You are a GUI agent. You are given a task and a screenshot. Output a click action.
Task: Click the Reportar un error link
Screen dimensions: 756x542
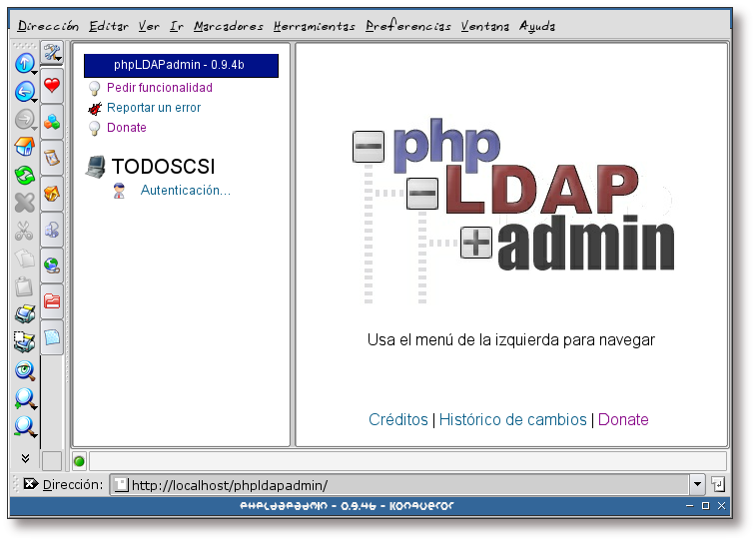[154, 108]
